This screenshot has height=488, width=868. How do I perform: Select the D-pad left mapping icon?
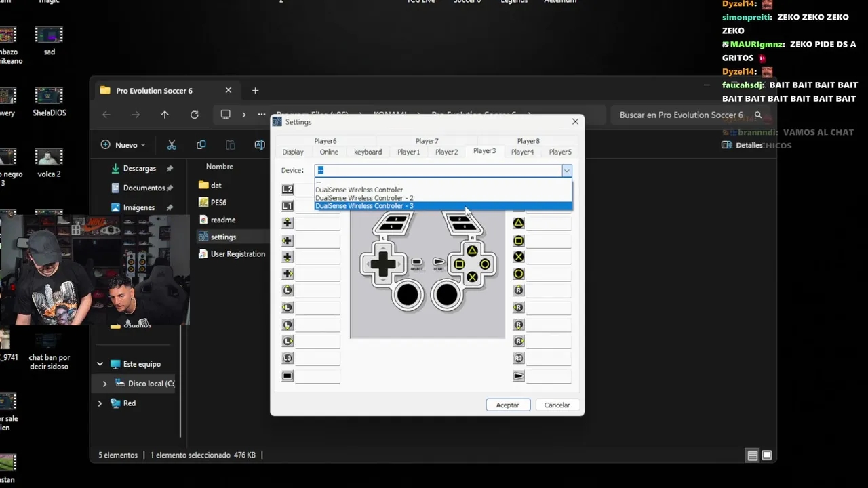point(288,241)
